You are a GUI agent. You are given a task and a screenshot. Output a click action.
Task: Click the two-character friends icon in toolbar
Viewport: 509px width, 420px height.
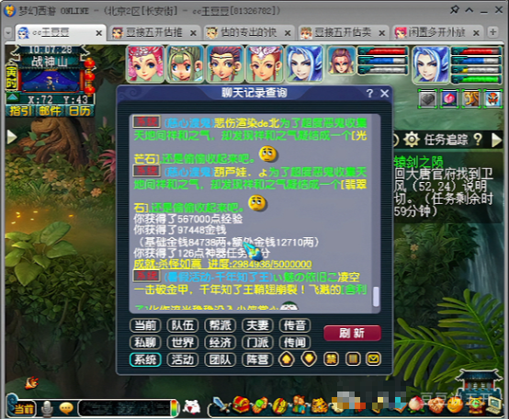[x=300, y=404]
